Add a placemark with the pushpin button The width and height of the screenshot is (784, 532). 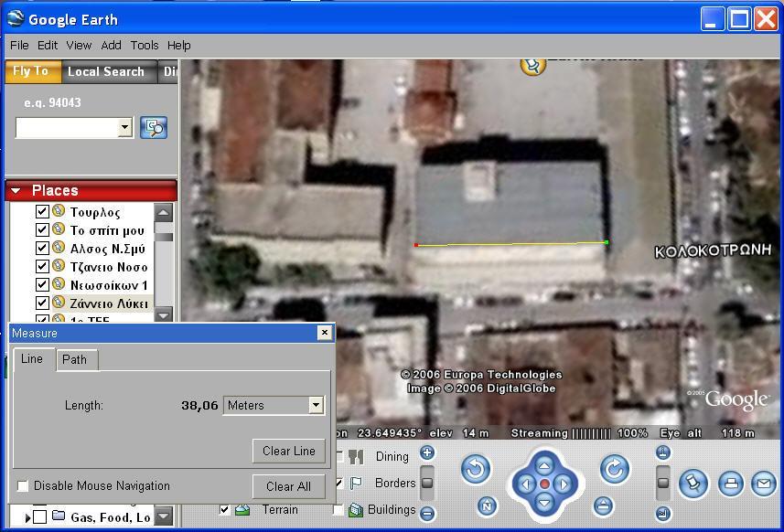[x=693, y=484]
